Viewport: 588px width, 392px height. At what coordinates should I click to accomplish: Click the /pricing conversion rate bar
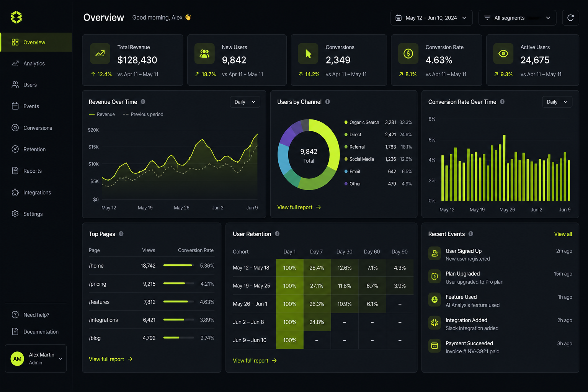point(178,284)
